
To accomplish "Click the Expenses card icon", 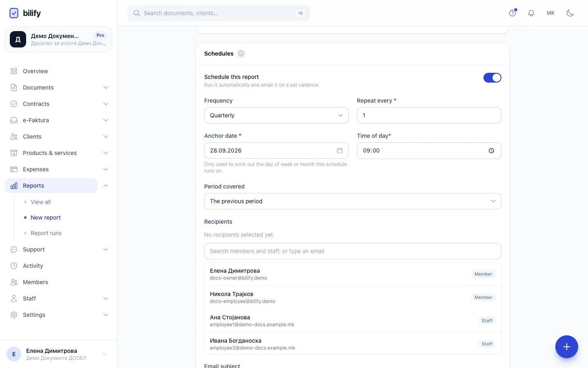I will click(x=14, y=169).
